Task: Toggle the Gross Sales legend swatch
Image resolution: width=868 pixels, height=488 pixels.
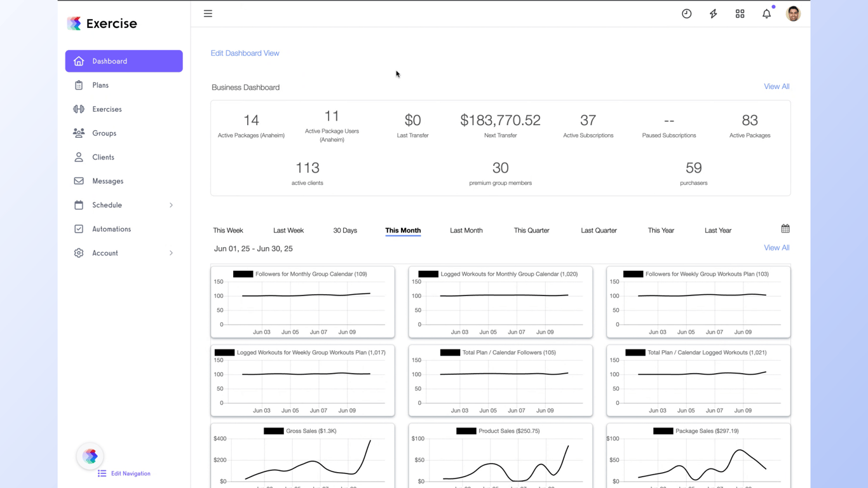Action: tap(274, 431)
